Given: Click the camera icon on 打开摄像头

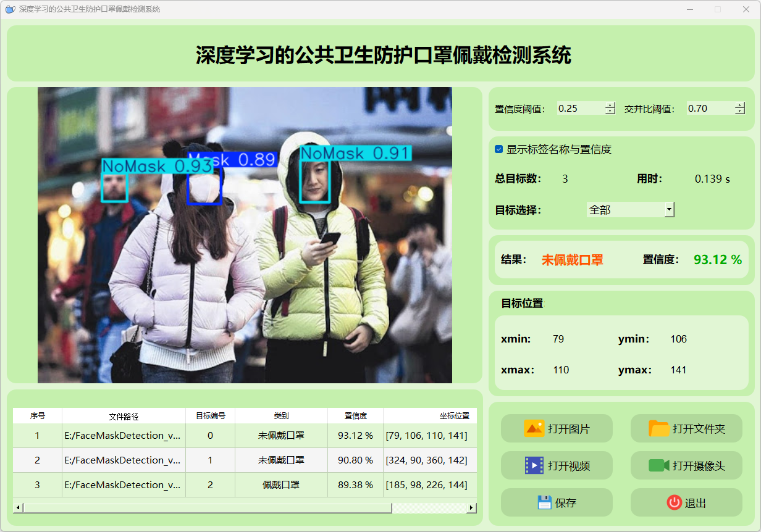Looking at the screenshot, I should 658,465.
